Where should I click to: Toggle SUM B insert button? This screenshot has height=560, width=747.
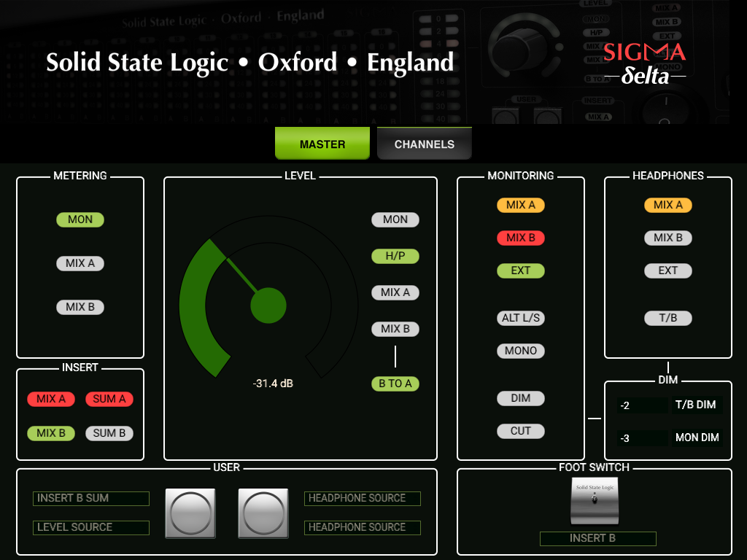pos(109,433)
